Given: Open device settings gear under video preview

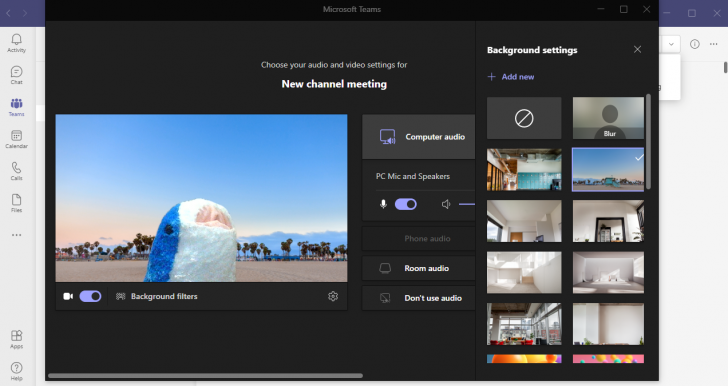Looking at the screenshot, I should pyautogui.click(x=333, y=296).
